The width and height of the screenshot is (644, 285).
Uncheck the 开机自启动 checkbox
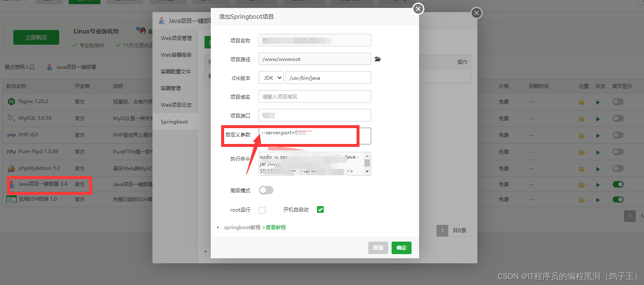click(320, 209)
